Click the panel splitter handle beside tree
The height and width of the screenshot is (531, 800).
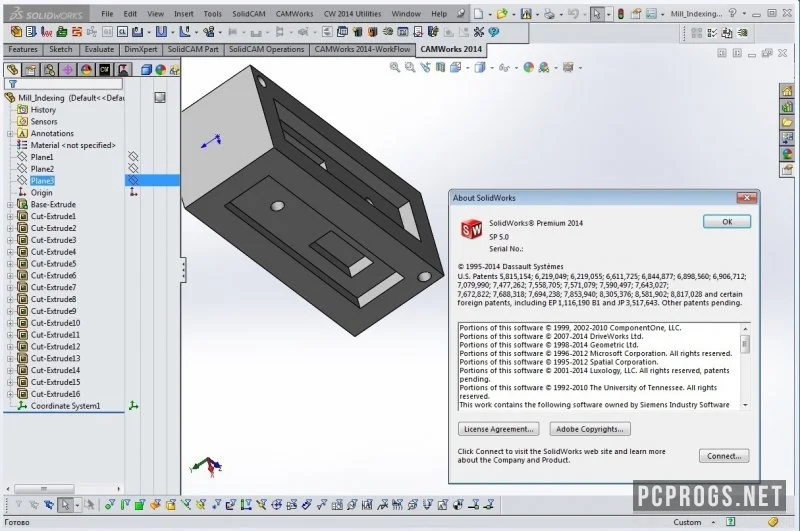(183, 269)
